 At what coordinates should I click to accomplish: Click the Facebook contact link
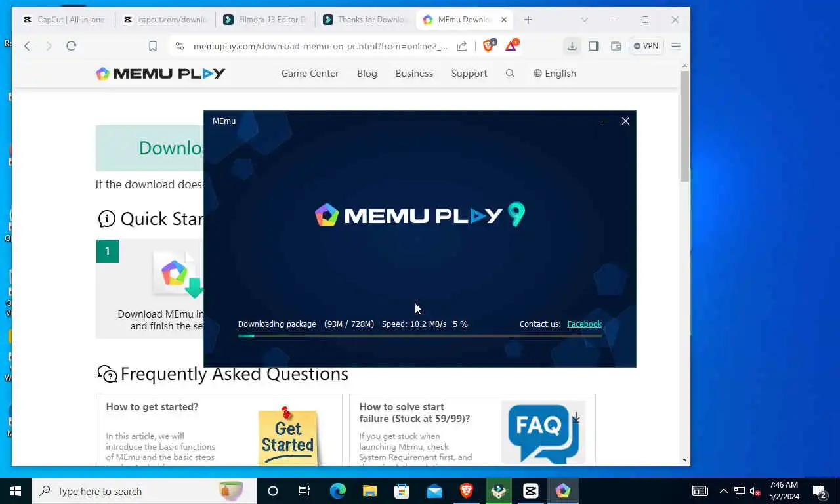click(584, 324)
